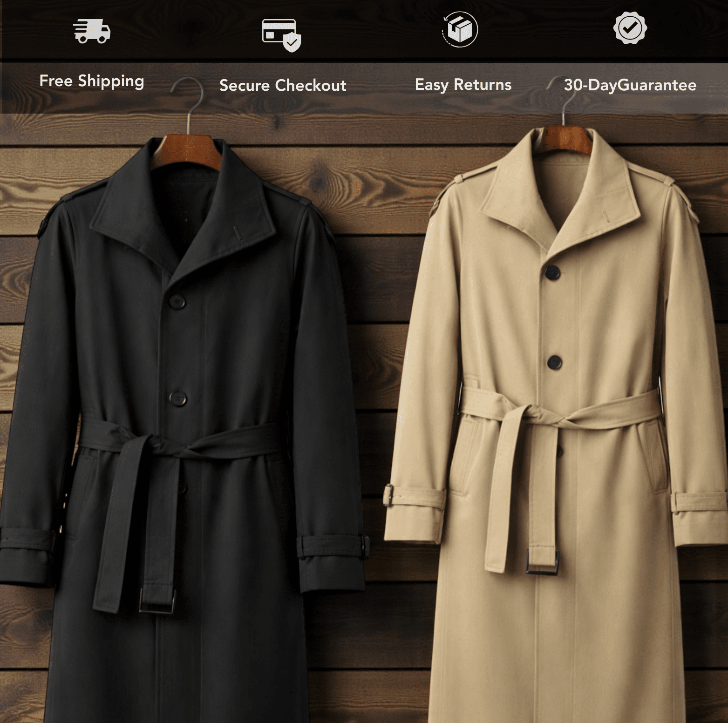
Task: Click the belt buckle on black coat
Action: [157, 601]
